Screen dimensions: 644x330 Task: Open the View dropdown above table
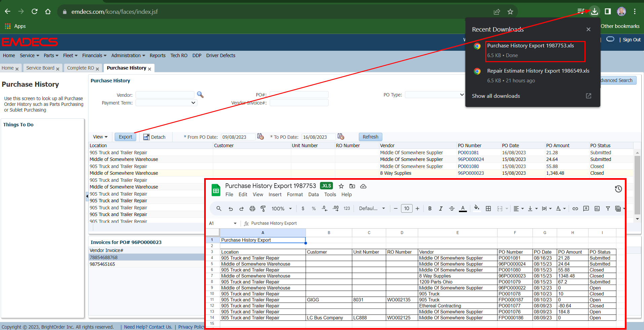pos(100,137)
